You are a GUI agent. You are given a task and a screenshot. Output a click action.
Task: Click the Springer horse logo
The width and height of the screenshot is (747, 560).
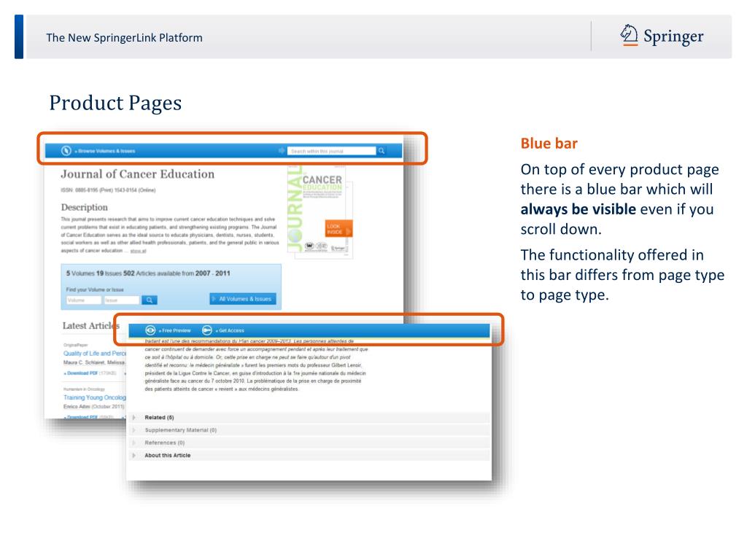pyautogui.click(x=629, y=35)
